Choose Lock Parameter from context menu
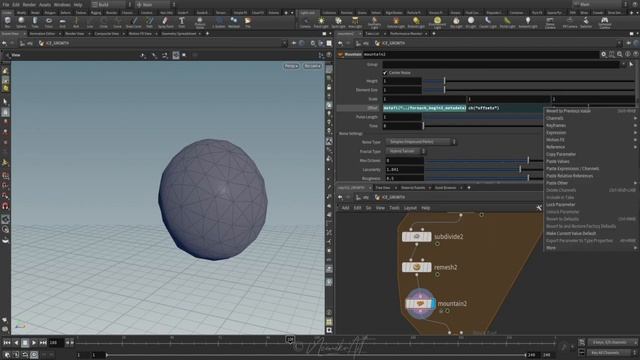 click(x=560, y=204)
